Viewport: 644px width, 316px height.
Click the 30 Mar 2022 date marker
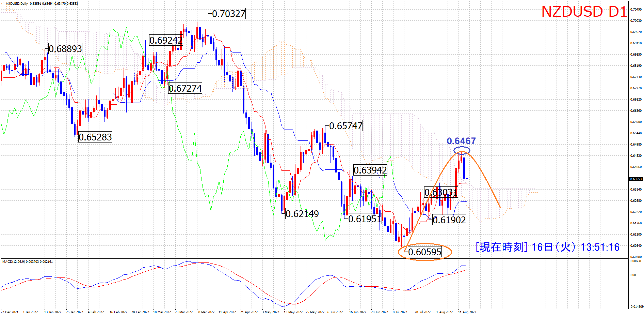pyautogui.click(x=206, y=312)
